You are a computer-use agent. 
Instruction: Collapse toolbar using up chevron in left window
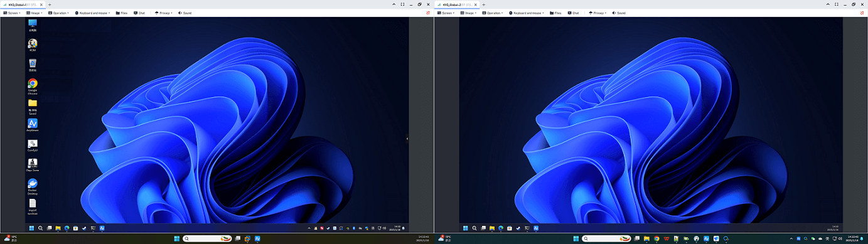point(394,4)
